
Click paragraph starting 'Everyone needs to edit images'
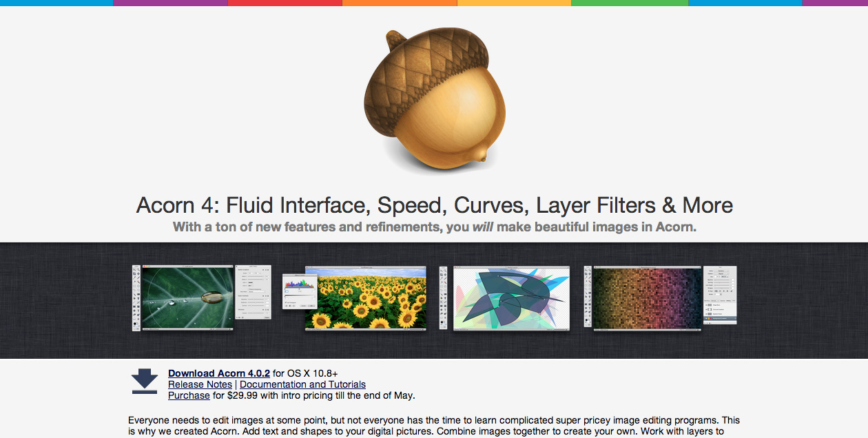point(434,426)
